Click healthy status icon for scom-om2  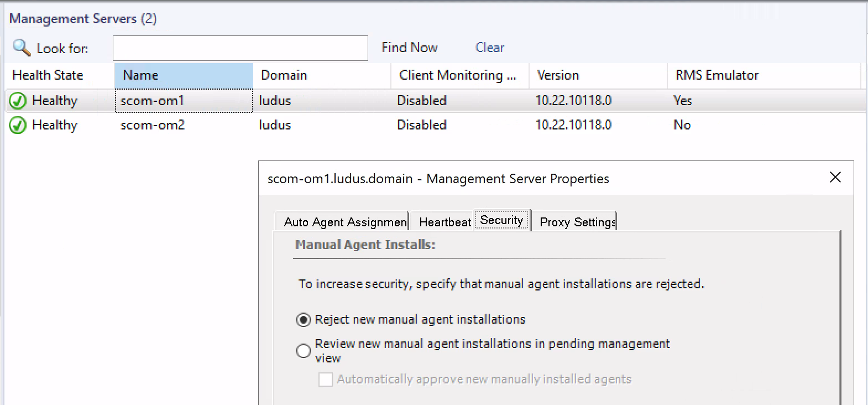[x=18, y=126]
